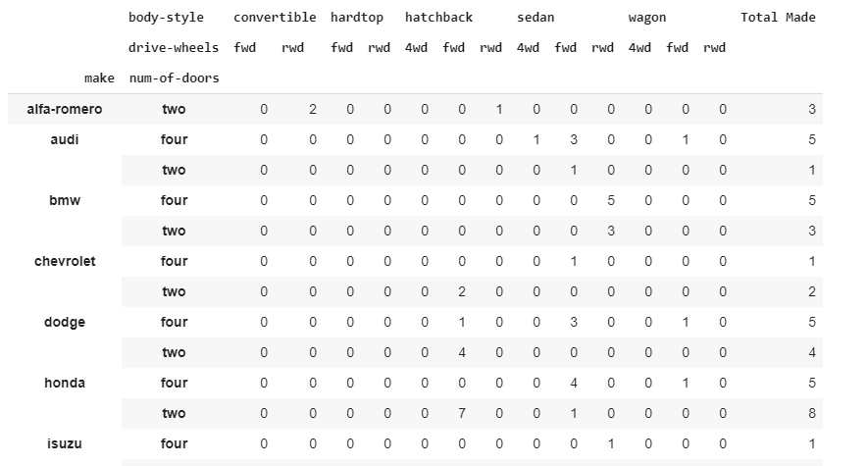Click the "Total Made" column header
Viewport: 868px width, 466px height.
(x=778, y=18)
